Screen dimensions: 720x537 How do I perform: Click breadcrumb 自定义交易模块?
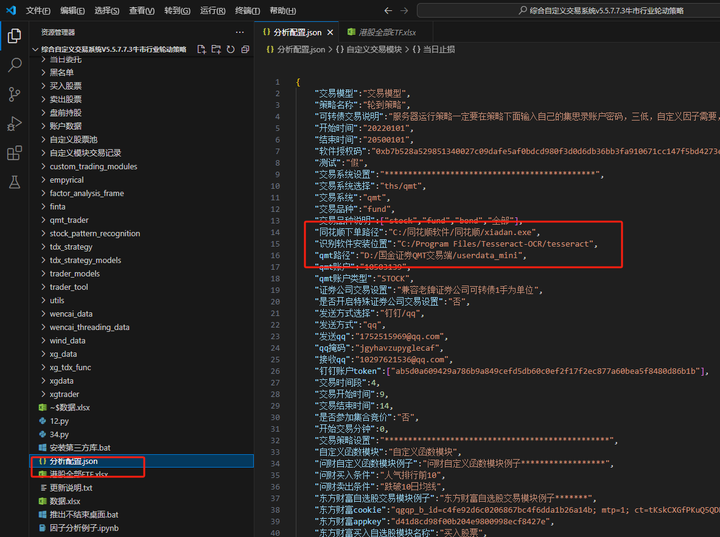(x=374, y=49)
